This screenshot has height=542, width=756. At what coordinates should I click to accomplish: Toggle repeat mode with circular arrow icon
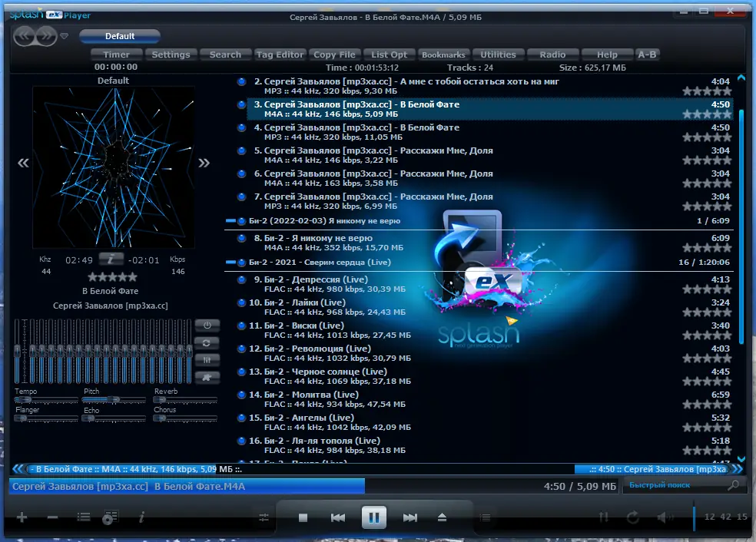tap(633, 517)
